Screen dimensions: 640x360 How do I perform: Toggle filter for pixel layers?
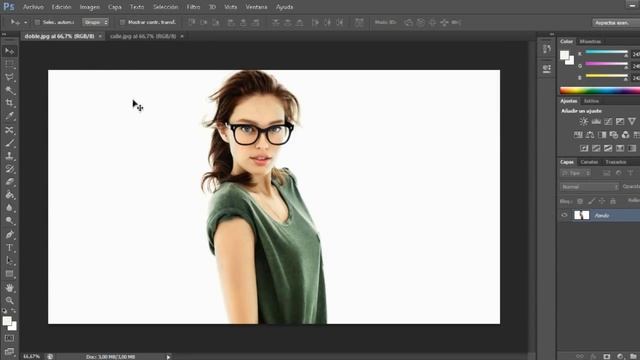click(607, 173)
